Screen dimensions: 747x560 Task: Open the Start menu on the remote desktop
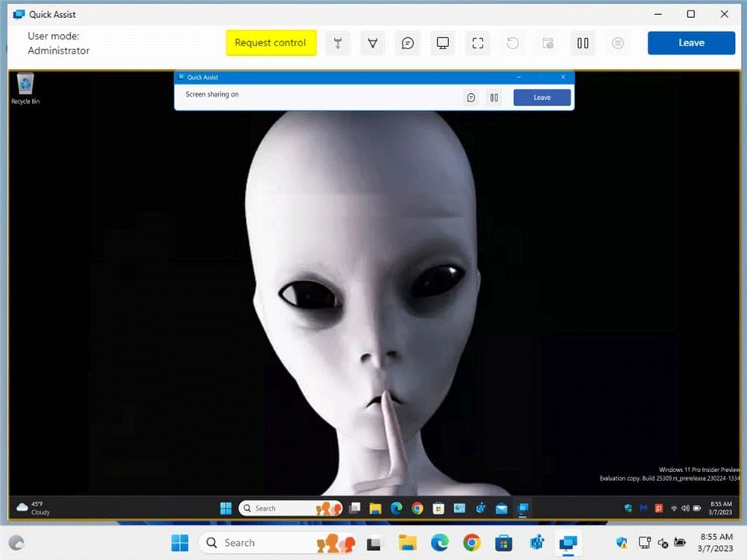pyautogui.click(x=226, y=508)
